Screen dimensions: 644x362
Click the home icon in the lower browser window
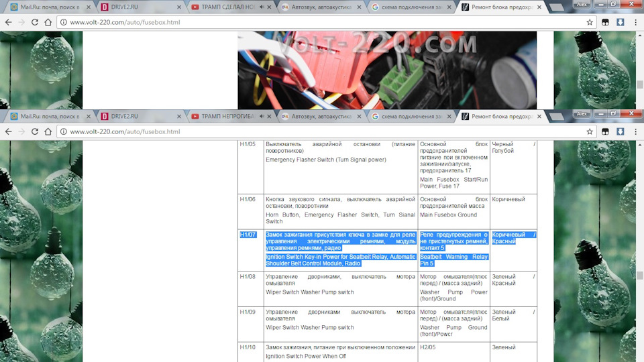click(x=48, y=132)
